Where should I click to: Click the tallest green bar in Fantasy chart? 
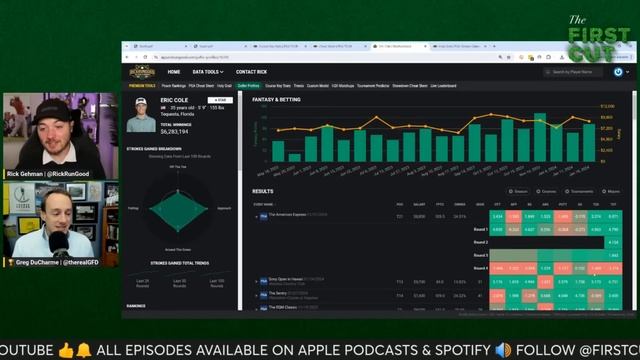pos(540,138)
